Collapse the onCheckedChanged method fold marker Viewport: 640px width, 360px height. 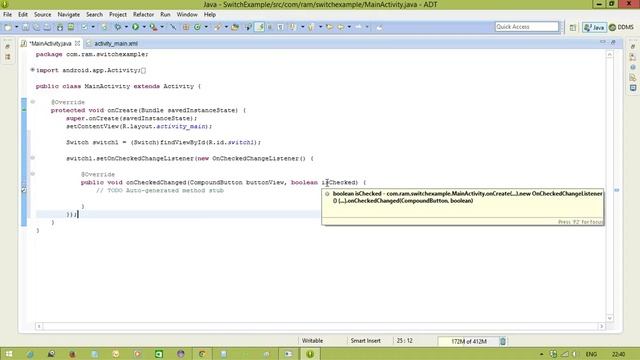coord(33,174)
